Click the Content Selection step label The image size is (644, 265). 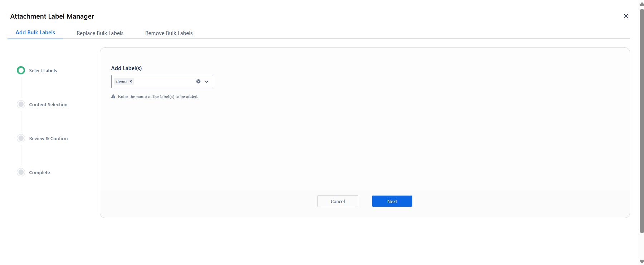48,105
